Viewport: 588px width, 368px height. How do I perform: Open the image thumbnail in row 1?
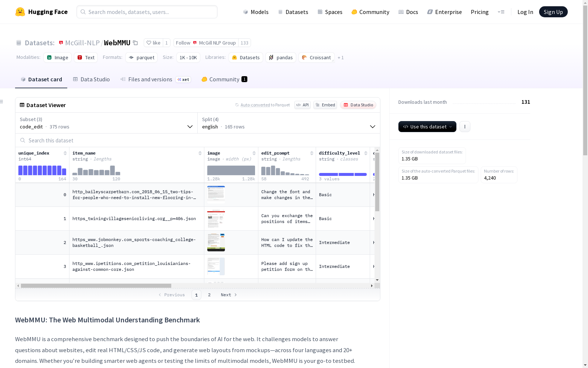coord(216,219)
